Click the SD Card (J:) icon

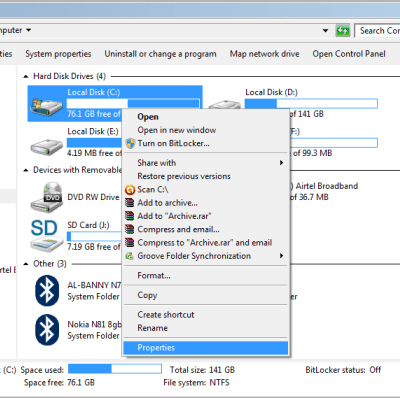coord(46,236)
